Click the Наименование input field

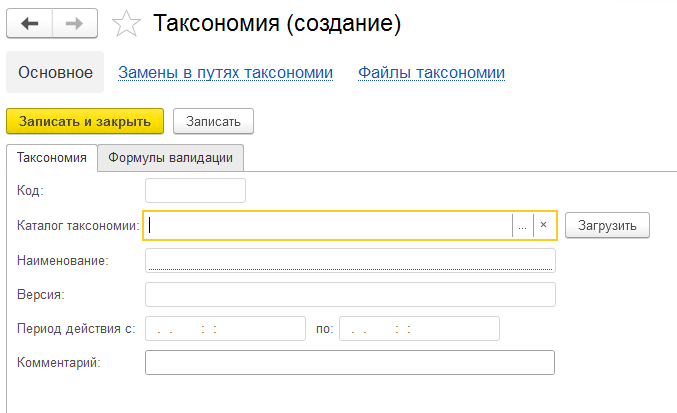[350, 261]
